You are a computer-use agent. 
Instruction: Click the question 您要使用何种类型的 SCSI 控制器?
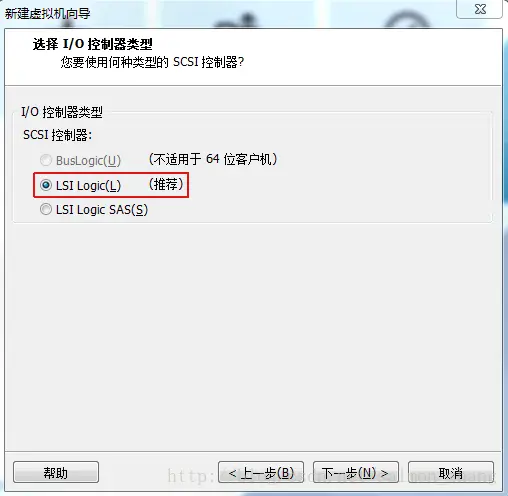[152, 62]
